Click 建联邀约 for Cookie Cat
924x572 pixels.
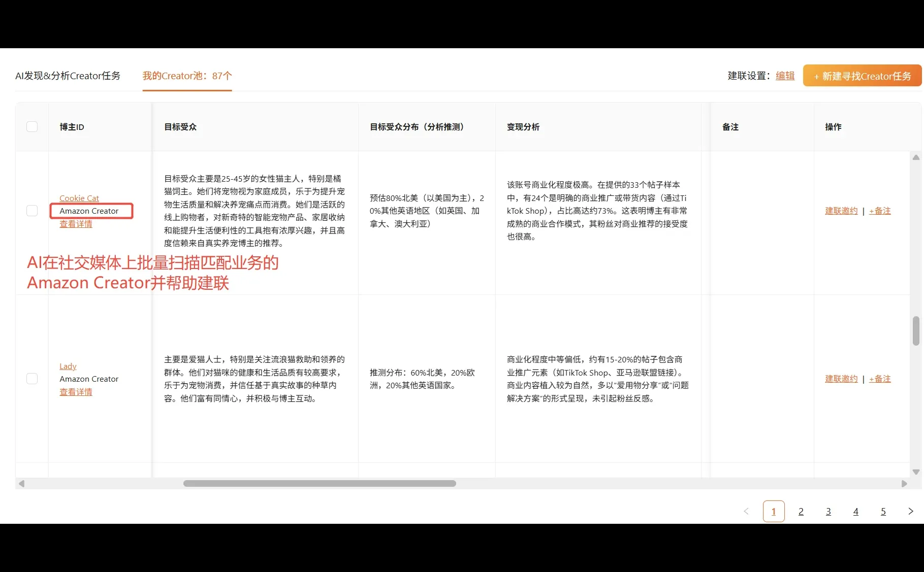(x=840, y=211)
